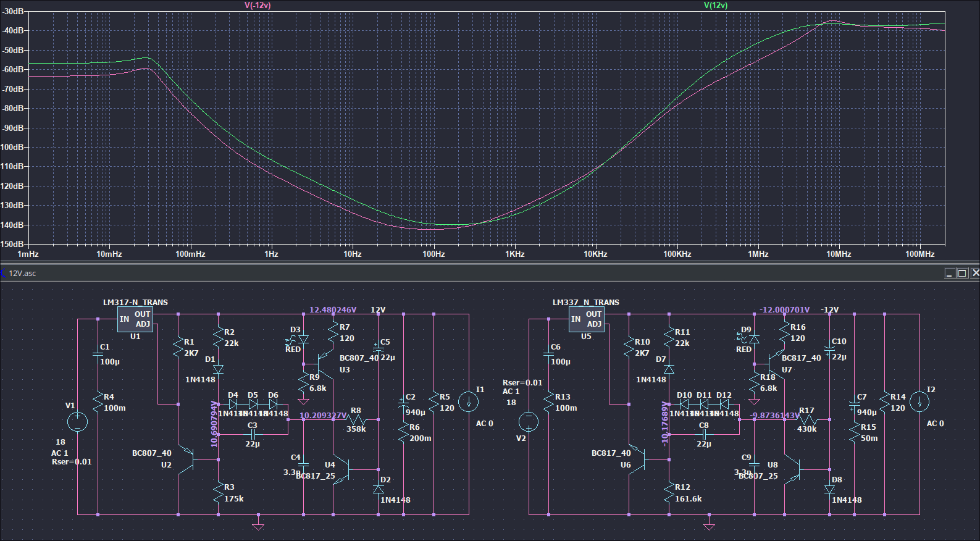Click the 100Hz frequency axis label

[433, 254]
